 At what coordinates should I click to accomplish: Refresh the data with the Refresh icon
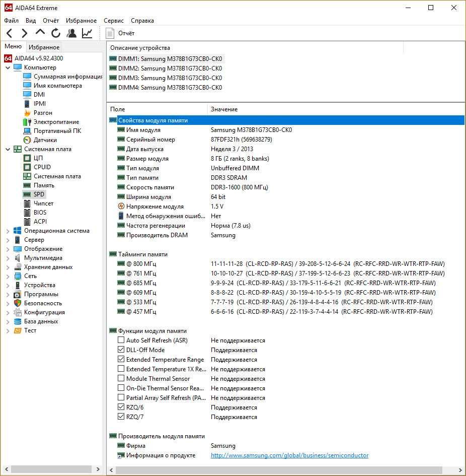[x=56, y=33]
